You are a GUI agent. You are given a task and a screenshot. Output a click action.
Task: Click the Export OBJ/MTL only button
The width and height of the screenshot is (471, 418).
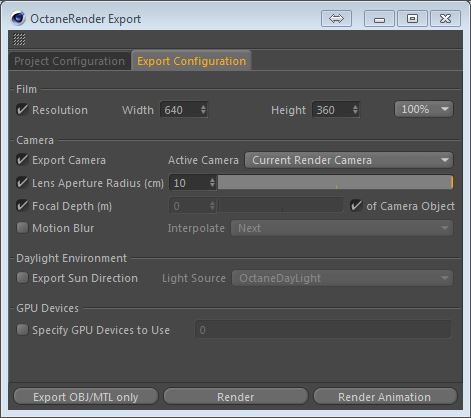pyautogui.click(x=86, y=397)
